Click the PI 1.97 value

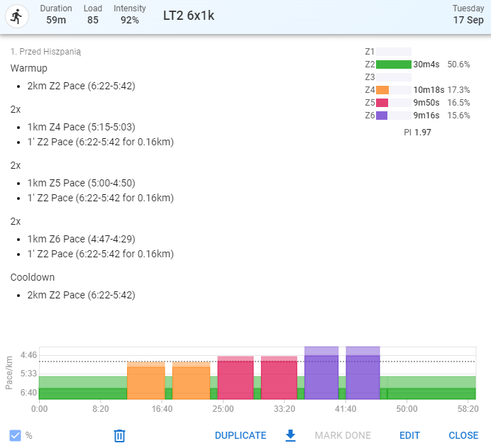[417, 133]
